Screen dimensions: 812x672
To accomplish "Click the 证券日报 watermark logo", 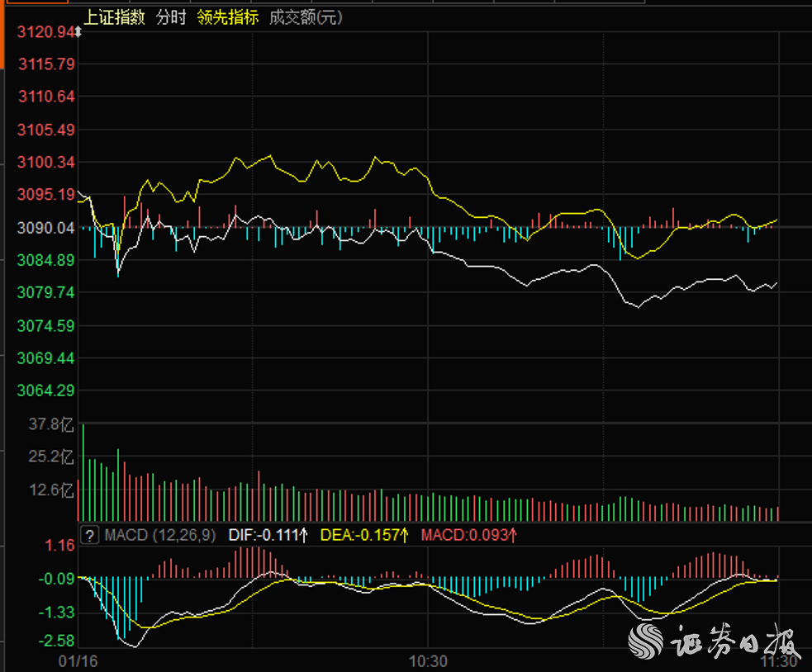I will (714, 641).
